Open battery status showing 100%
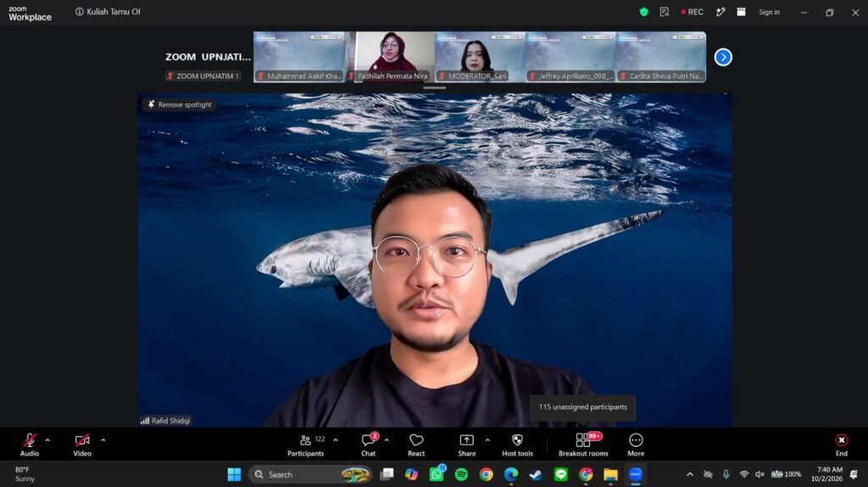 786,474
